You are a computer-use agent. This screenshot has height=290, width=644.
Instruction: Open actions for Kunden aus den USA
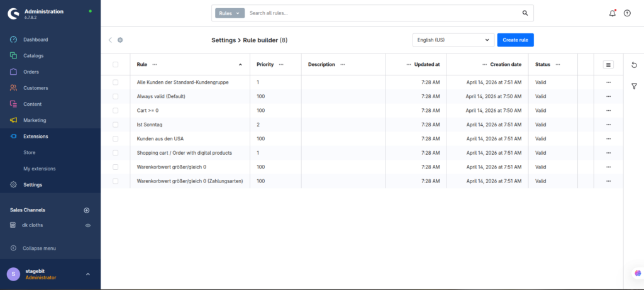point(608,139)
